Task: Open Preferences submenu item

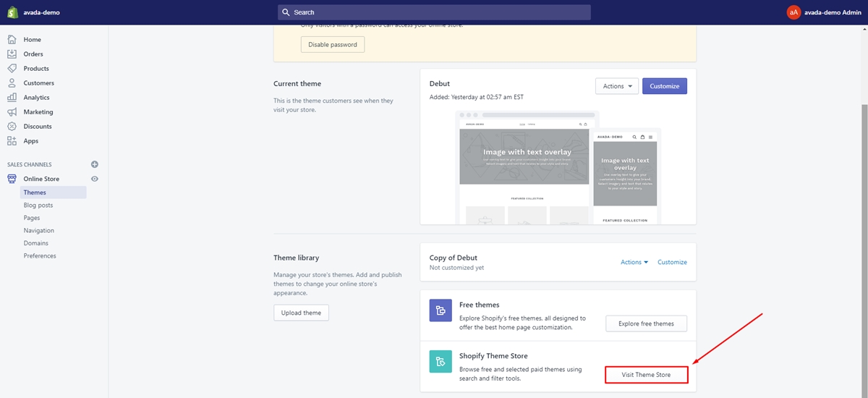Action: point(40,255)
